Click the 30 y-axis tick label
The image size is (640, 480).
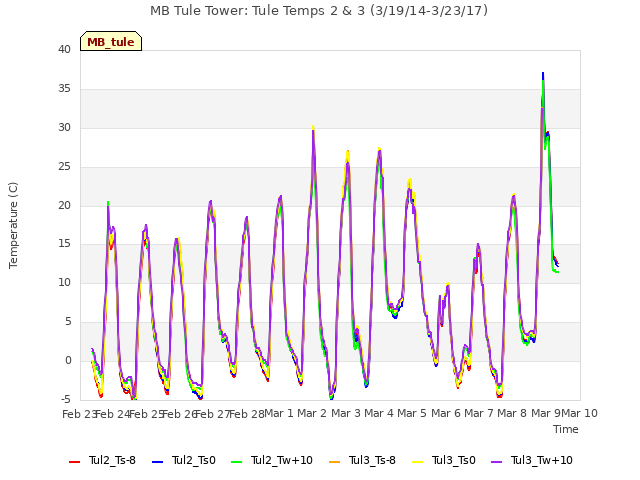pyautogui.click(x=64, y=128)
